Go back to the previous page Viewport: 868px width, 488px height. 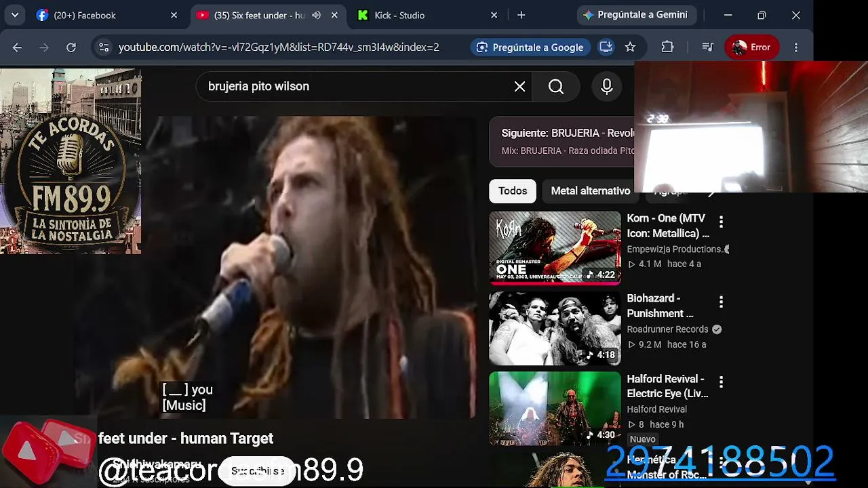pyautogui.click(x=17, y=47)
